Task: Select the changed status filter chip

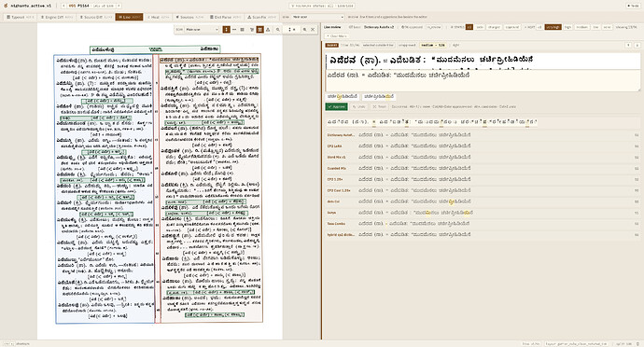Action: point(494,27)
